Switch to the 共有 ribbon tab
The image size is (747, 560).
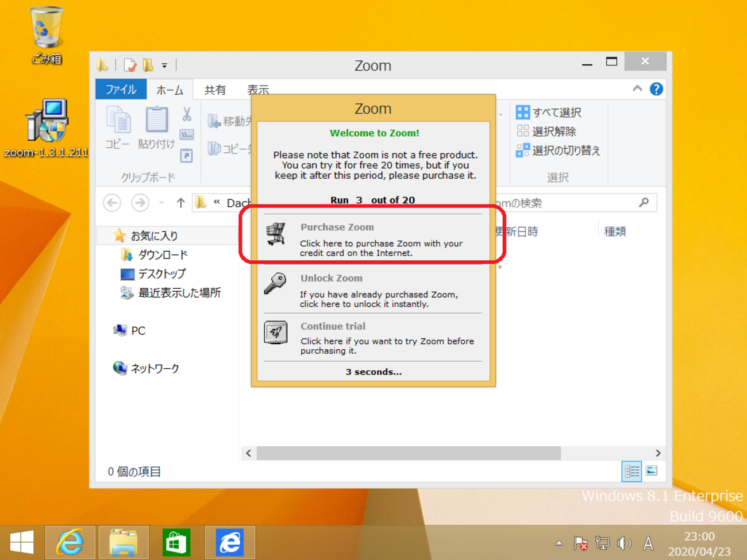(x=215, y=90)
